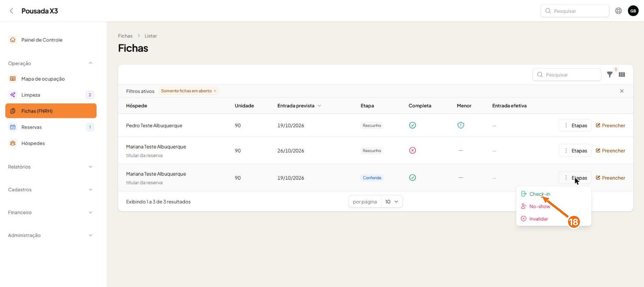
Task: Expand the Administração sidebar section
Action: 90,235
